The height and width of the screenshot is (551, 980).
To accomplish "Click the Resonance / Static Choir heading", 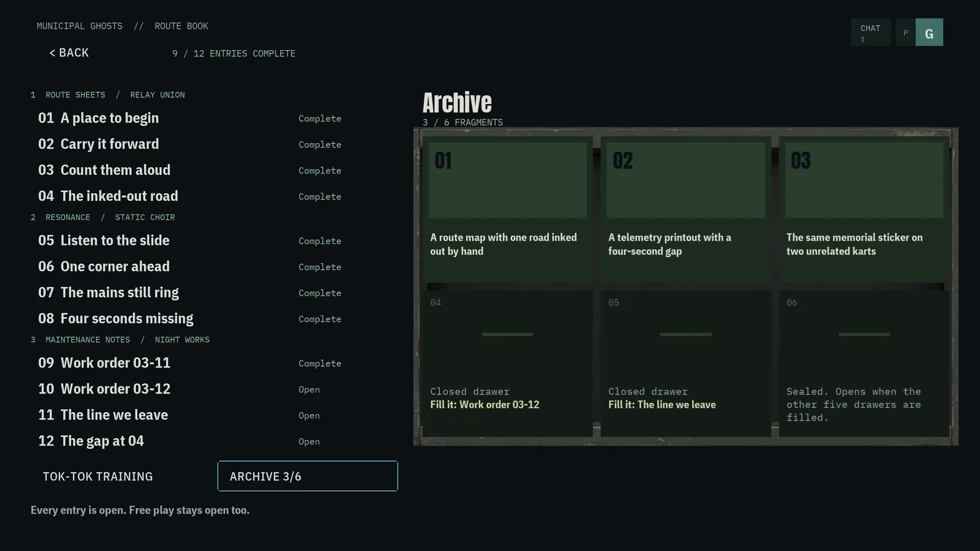I will point(103,217).
